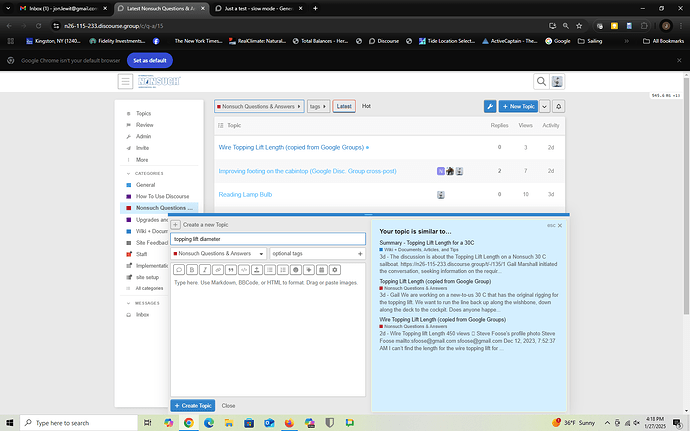This screenshot has height=431, width=690.
Task: Show hidden bookmarks with the chevron
Action: click(627, 41)
